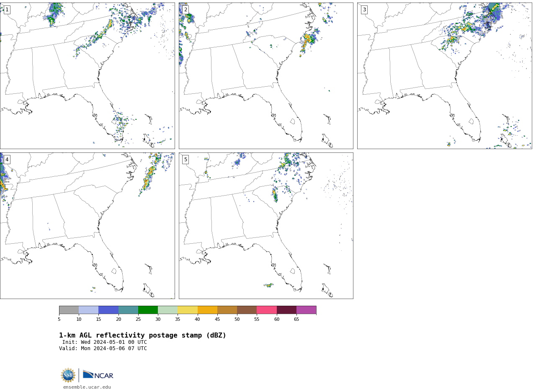Click the Init: Wed 2024-05-01 00 UTC text
This screenshot has width=536, height=392.
coord(105,342)
